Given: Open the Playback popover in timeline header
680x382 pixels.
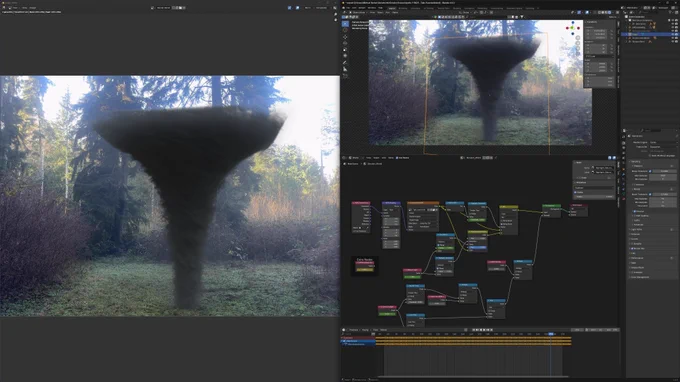Looking at the screenshot, I should (x=354, y=330).
